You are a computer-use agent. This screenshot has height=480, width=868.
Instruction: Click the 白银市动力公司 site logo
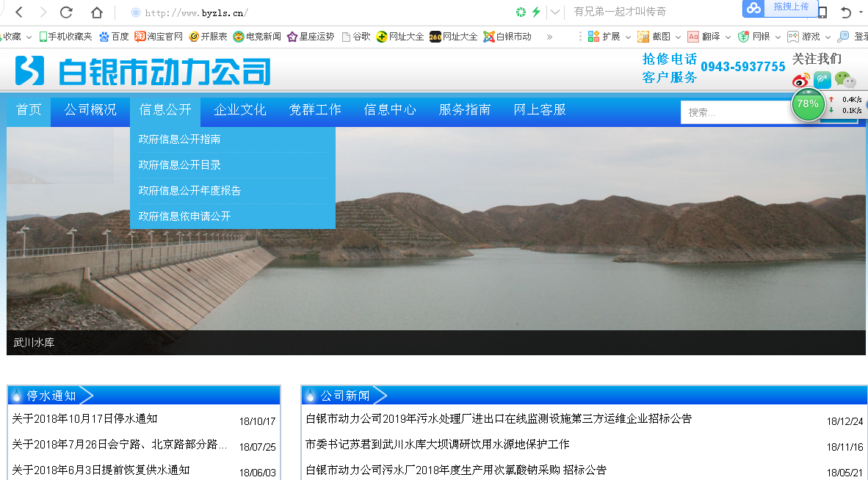click(x=143, y=71)
